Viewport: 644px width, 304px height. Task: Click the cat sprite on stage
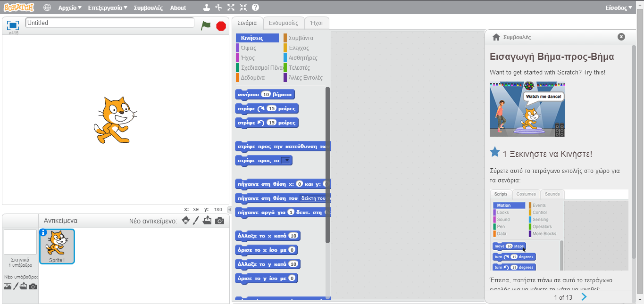pyautogui.click(x=115, y=120)
